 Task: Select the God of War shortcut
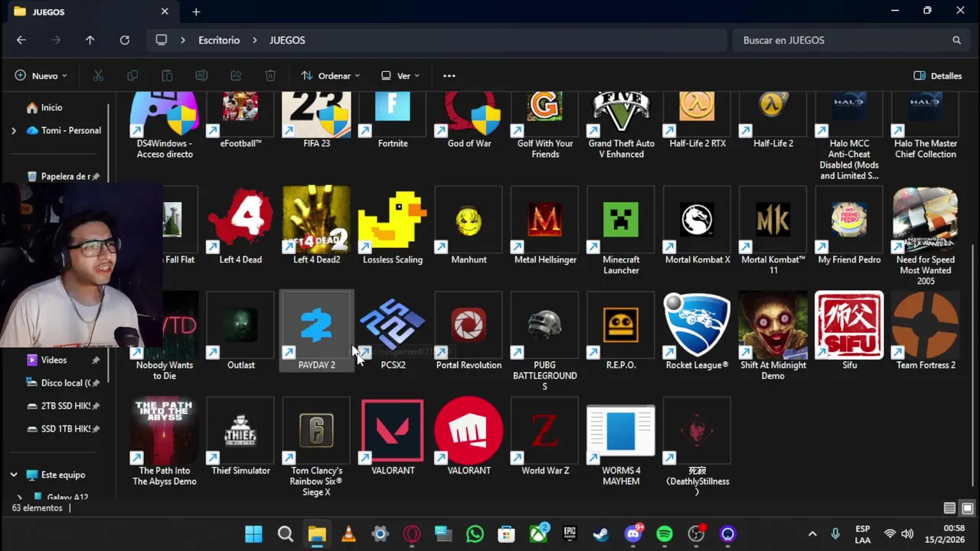pos(469,115)
